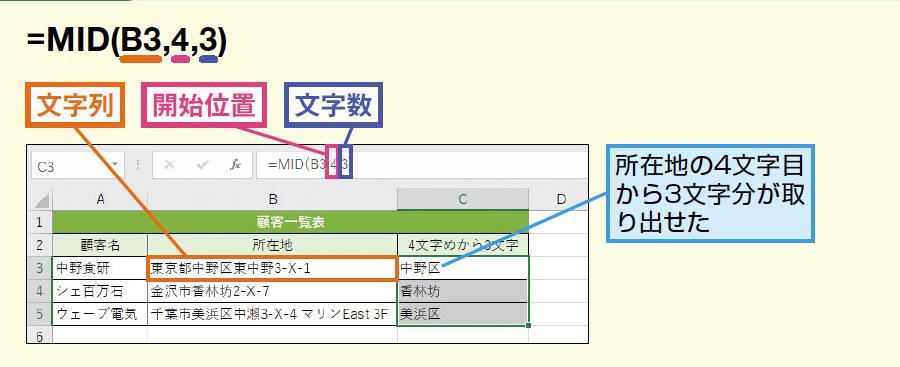Select column B header

click(273, 199)
